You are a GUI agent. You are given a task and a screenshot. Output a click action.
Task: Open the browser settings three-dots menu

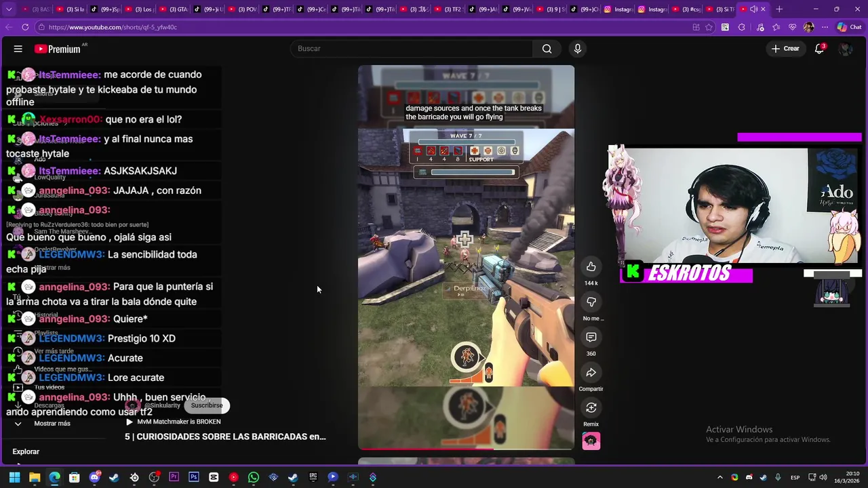click(825, 27)
